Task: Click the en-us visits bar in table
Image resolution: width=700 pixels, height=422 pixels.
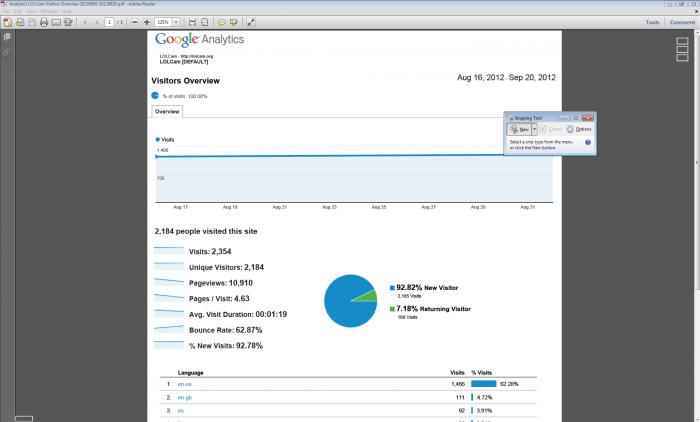Action: (x=484, y=384)
